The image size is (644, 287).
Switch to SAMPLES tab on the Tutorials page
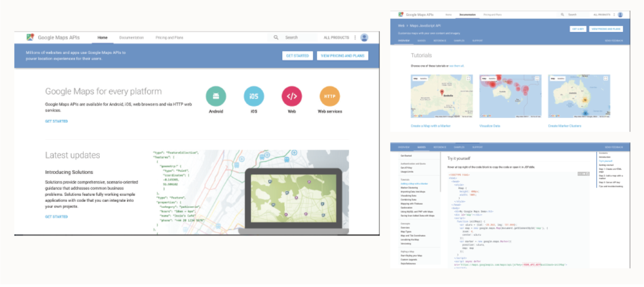click(x=459, y=41)
